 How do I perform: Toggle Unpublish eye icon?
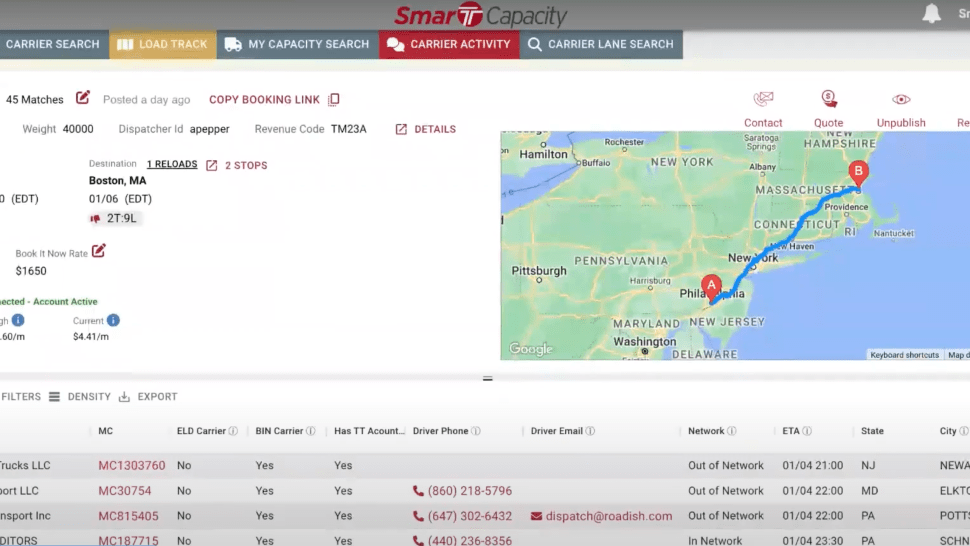(x=901, y=99)
